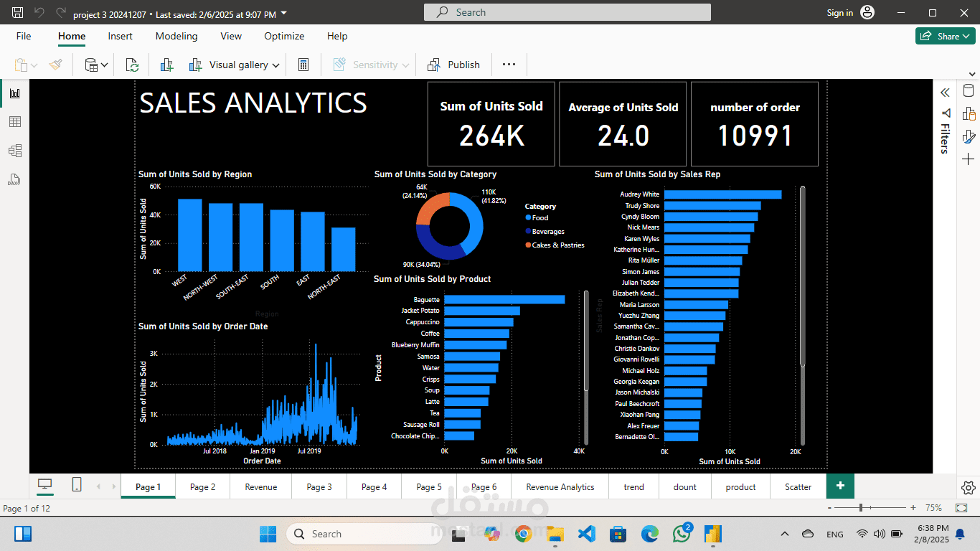This screenshot has height=551, width=980.
Task: Open the Revenue page tab
Action: [261, 486]
